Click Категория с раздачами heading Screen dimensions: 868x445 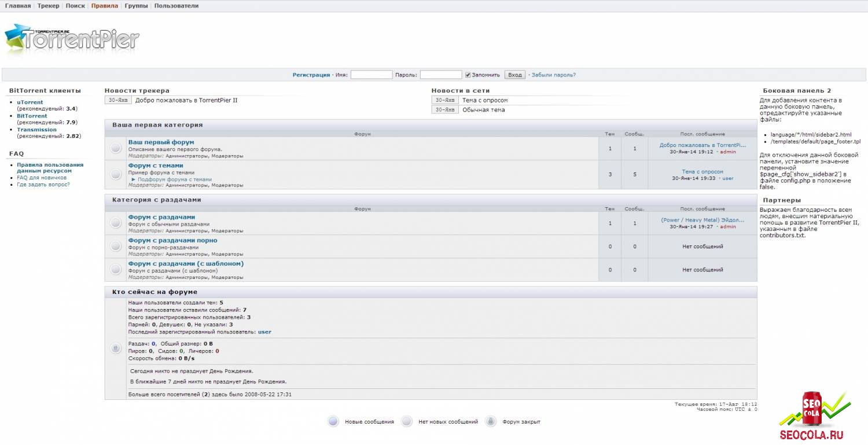click(x=156, y=200)
